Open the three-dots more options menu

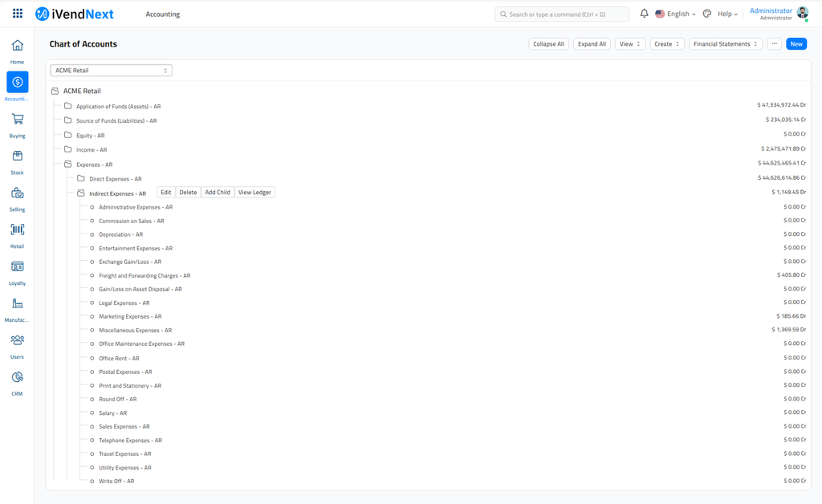(774, 44)
